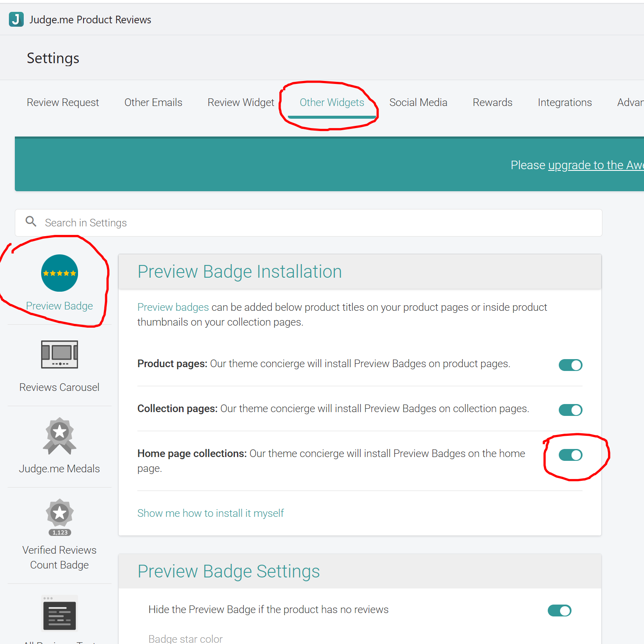Click the 'Preview Badge' sidebar label
This screenshot has height=644, width=644.
coord(59,306)
